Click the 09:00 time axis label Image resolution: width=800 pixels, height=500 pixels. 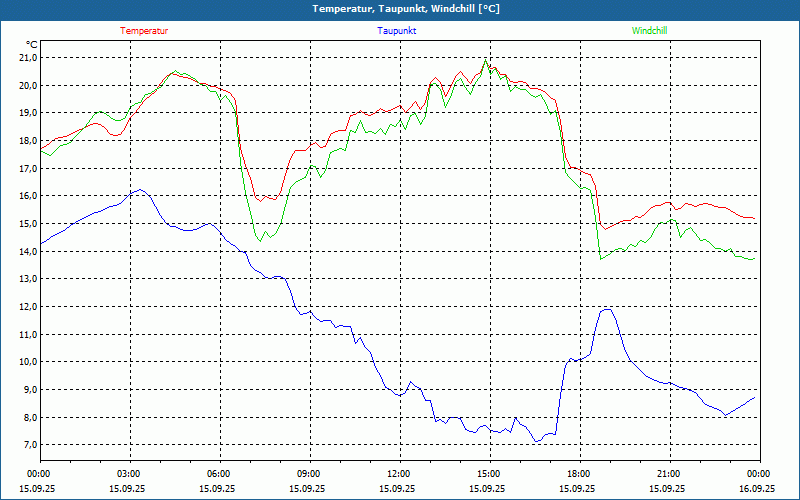309,474
